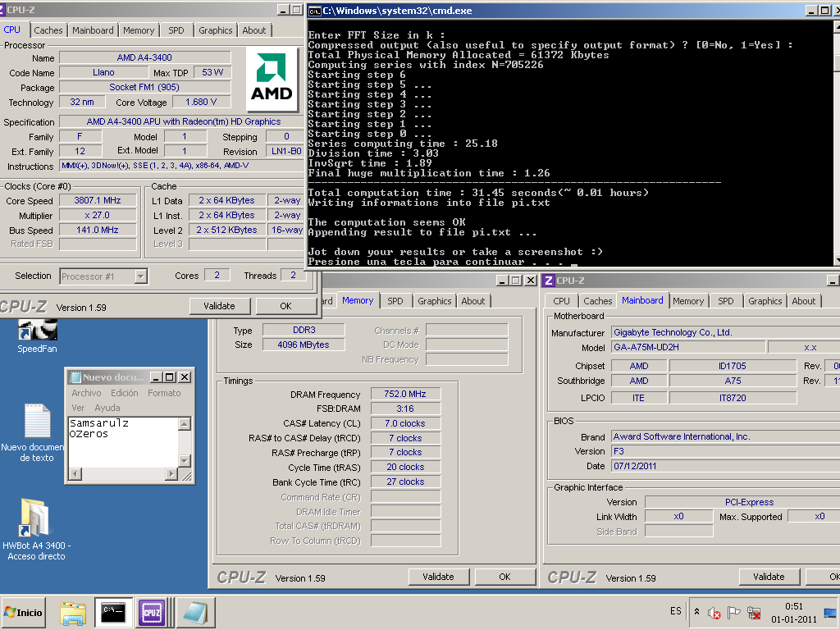The image size is (840, 630).
Task: Click OK in the CPU tab window
Action: point(286,306)
